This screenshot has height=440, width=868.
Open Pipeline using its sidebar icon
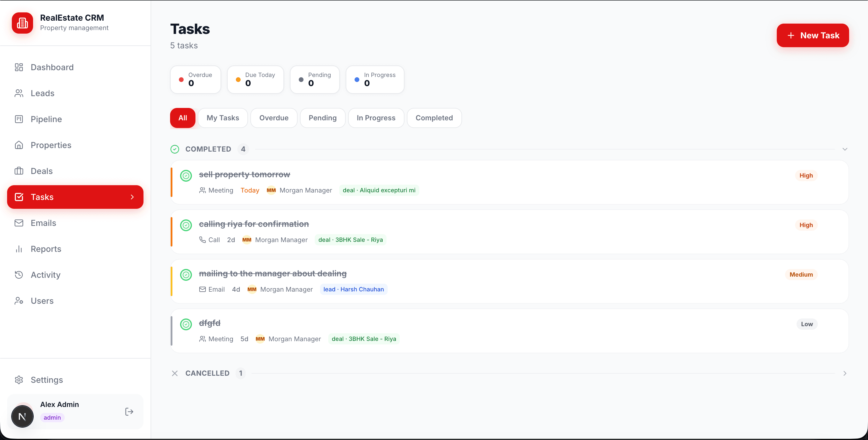pos(19,119)
